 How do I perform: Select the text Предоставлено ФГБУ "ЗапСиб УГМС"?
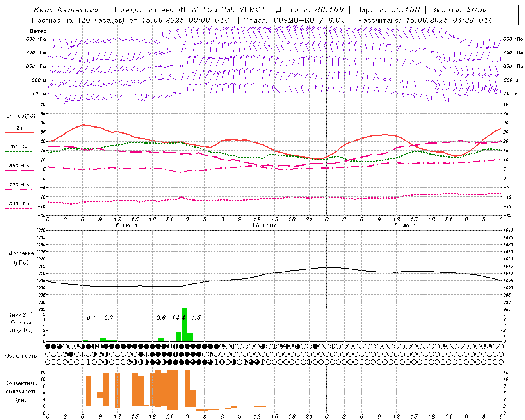click(189, 10)
